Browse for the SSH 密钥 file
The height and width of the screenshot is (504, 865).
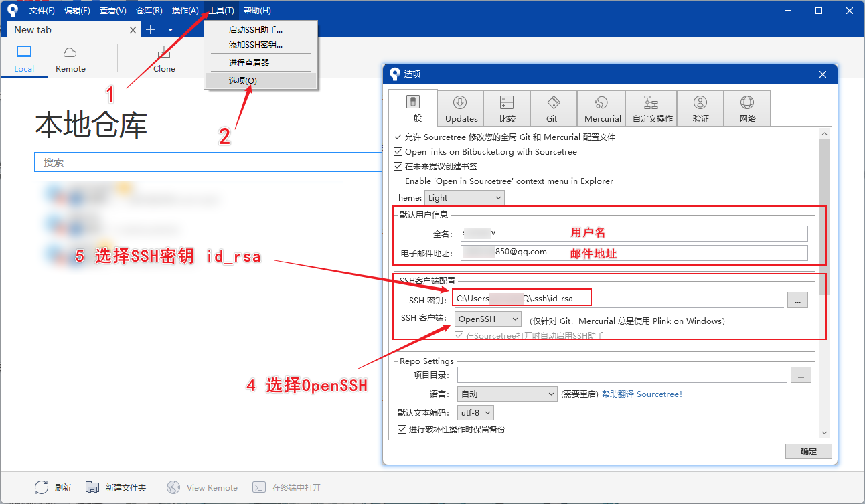[797, 300]
